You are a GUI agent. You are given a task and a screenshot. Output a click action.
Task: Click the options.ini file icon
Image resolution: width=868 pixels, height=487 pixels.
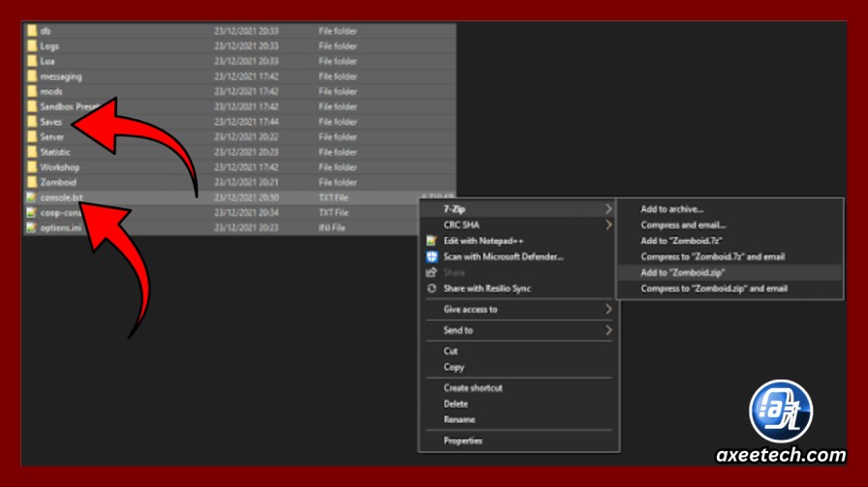(x=32, y=228)
